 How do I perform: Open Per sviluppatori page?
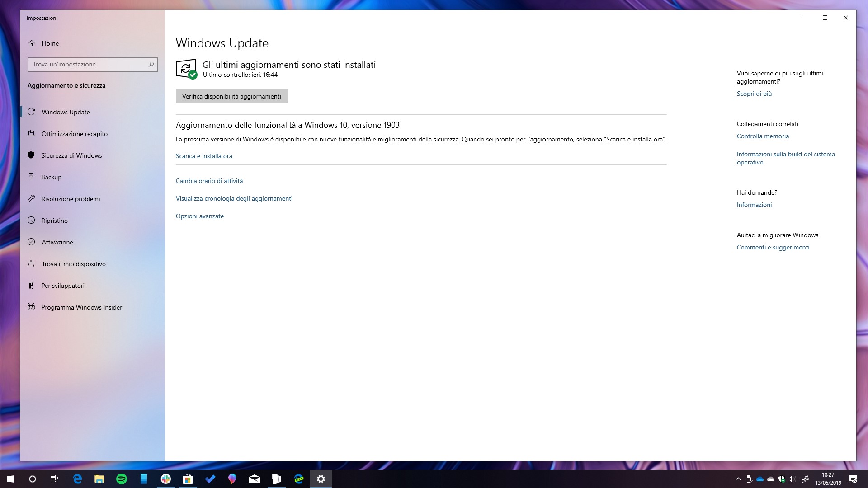[x=92, y=286]
